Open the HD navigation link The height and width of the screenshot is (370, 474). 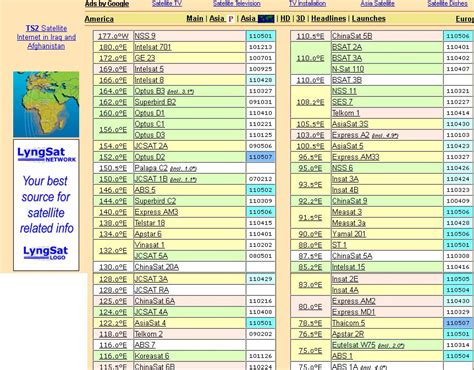pos(285,19)
